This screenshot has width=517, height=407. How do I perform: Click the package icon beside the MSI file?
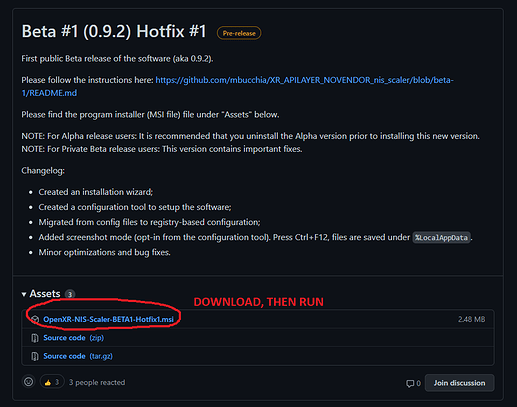35,319
